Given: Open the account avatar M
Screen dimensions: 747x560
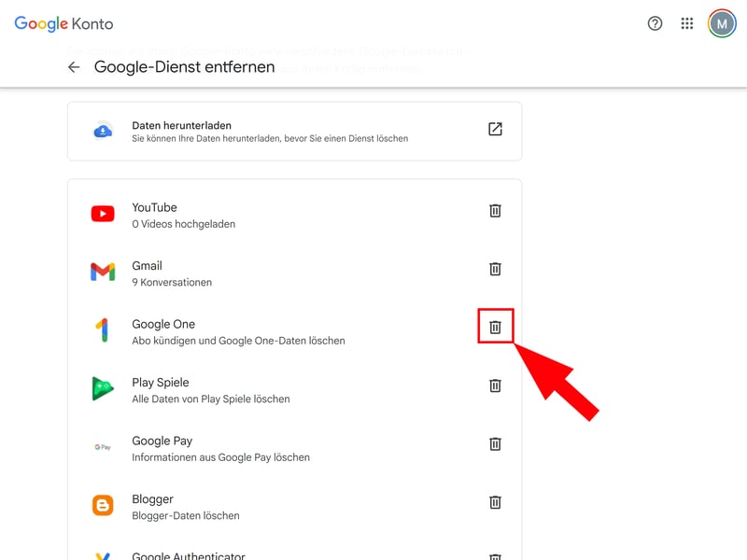Looking at the screenshot, I should click(722, 23).
